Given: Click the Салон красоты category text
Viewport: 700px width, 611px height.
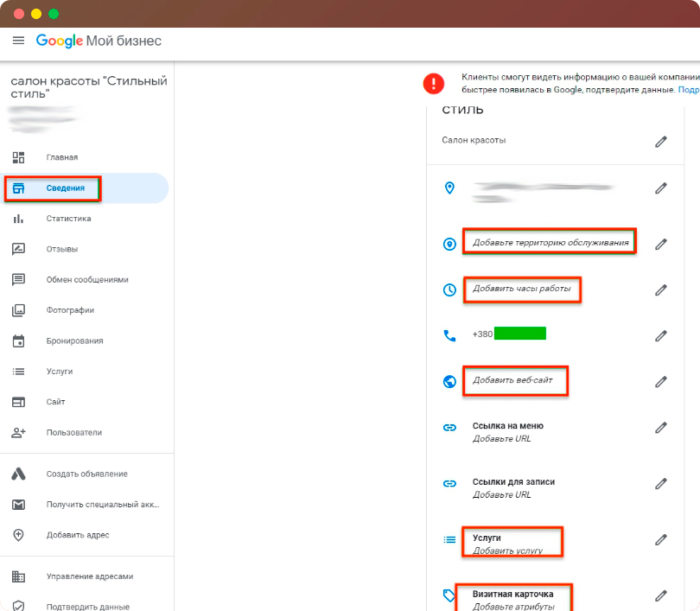Looking at the screenshot, I should pos(474,140).
